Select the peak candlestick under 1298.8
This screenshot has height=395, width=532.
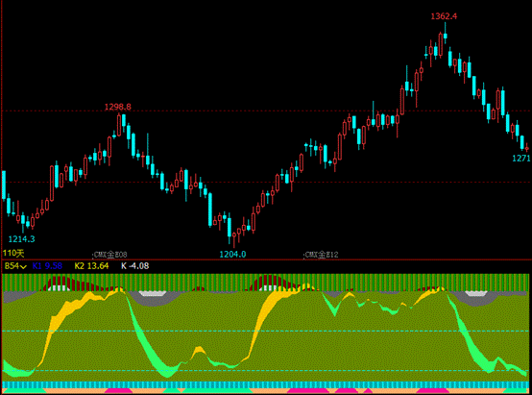tap(119, 125)
